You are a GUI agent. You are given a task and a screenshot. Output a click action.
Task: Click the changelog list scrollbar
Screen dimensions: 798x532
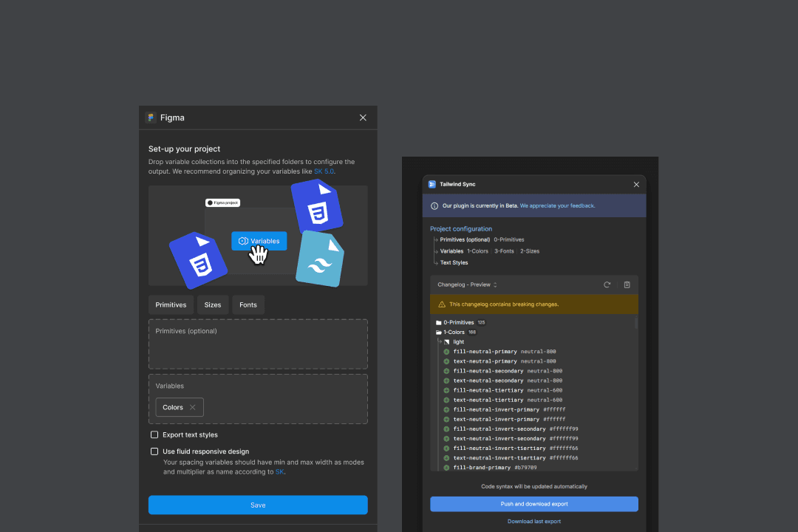point(636,323)
